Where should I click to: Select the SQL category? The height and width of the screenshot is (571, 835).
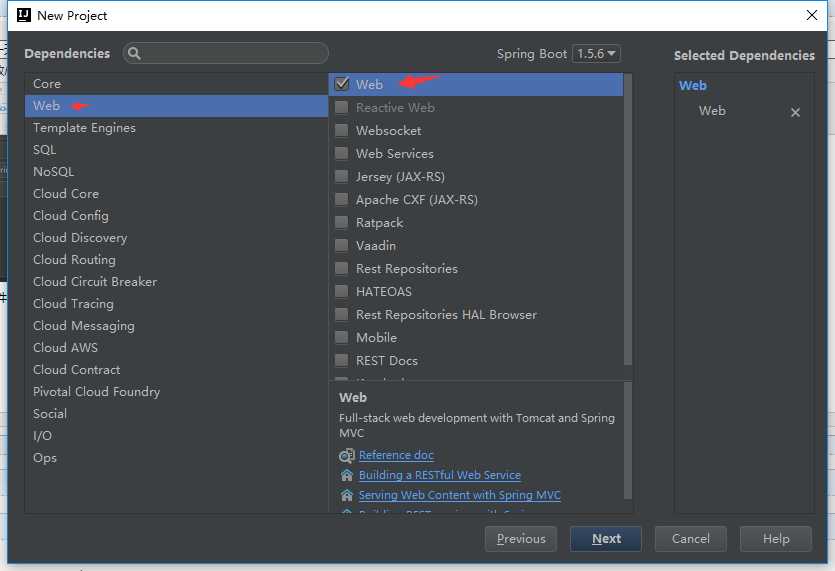pyautogui.click(x=176, y=150)
